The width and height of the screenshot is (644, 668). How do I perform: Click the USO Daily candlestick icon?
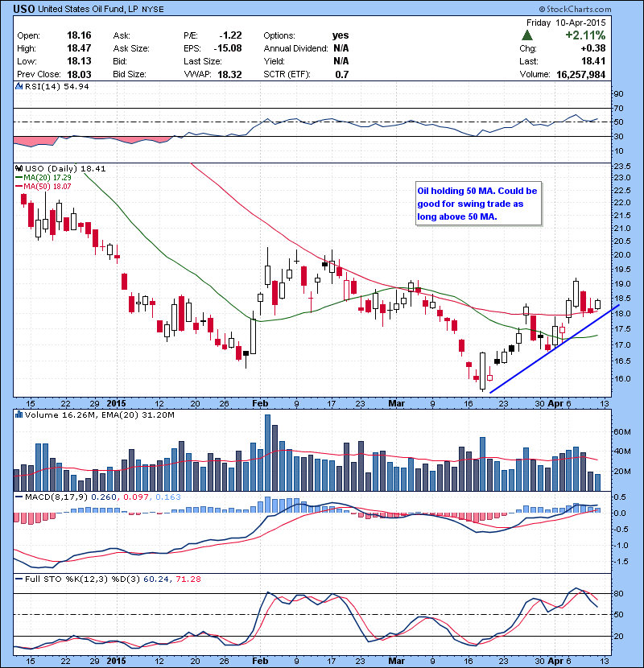[x=19, y=169]
